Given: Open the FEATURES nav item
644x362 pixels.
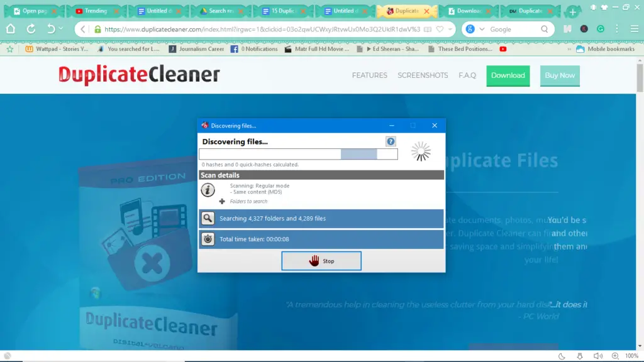Looking at the screenshot, I should (x=369, y=75).
